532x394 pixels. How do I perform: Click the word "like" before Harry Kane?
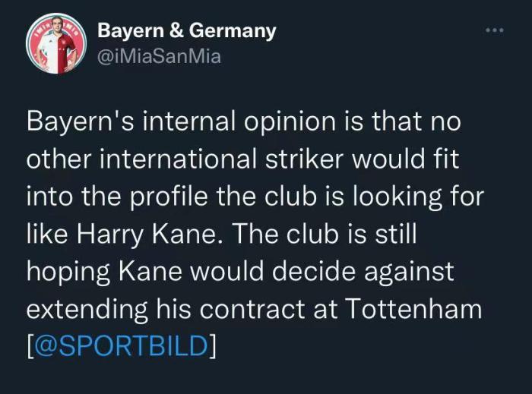pos(47,233)
